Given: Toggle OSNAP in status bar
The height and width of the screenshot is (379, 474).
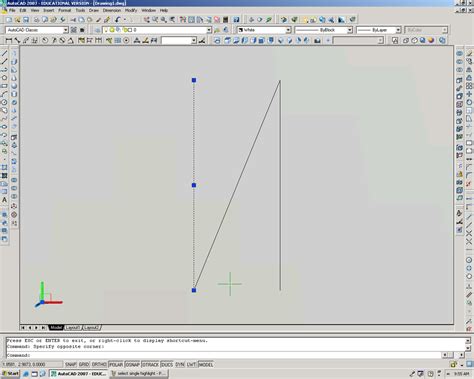Looking at the screenshot, I should coord(132,365).
